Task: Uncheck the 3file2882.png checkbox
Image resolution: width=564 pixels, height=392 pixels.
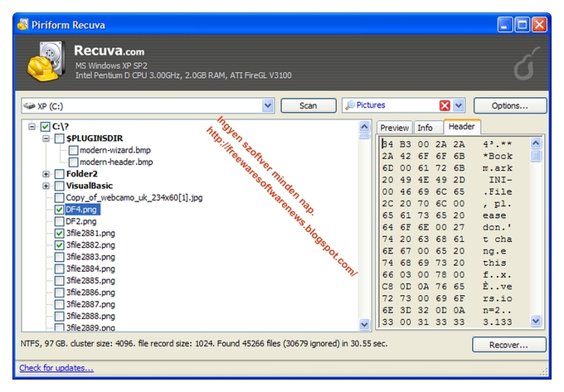Action: pos(60,245)
